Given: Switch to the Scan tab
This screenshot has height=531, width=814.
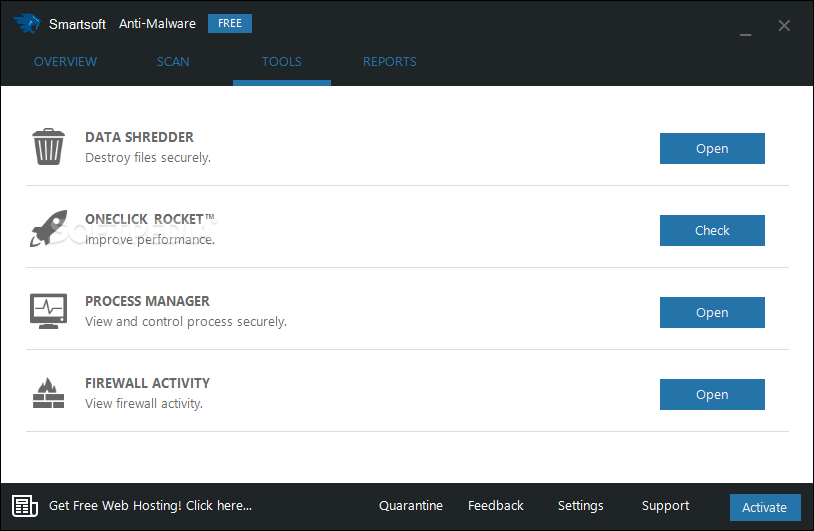Looking at the screenshot, I should (x=173, y=62).
